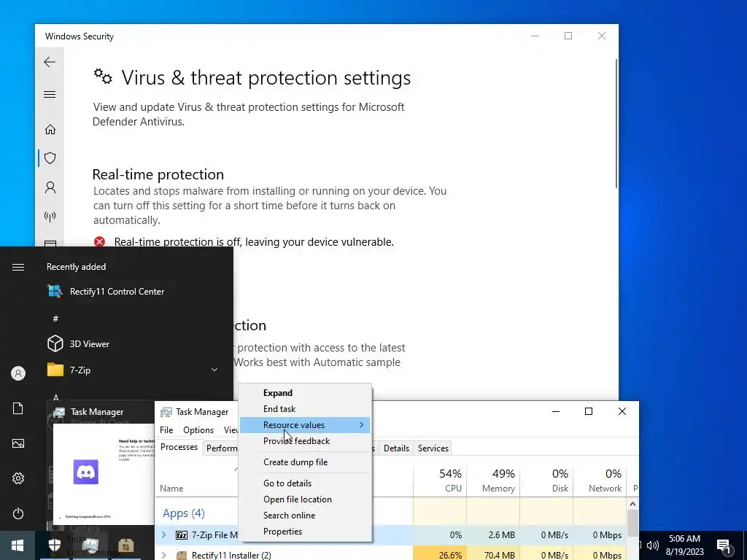Choose Expand in the context menu

click(x=305, y=393)
